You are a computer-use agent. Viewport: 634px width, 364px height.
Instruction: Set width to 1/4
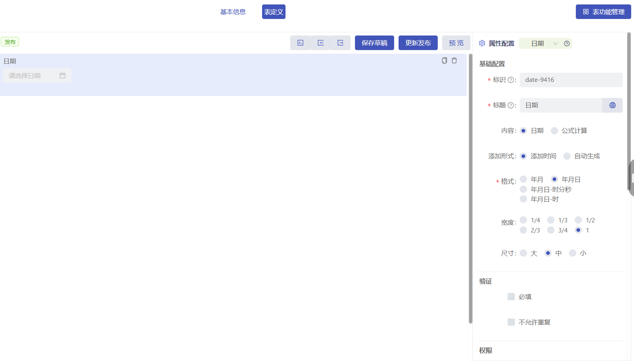523,220
